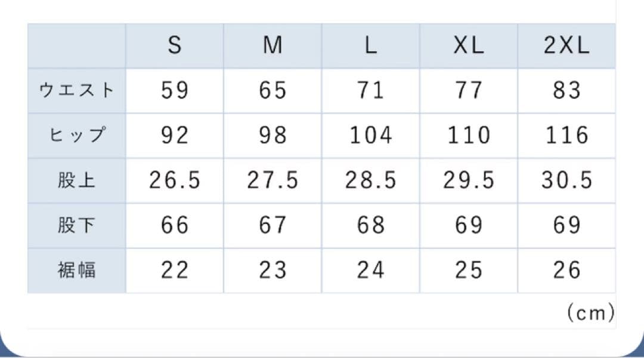Click the (cm) unit label
Image resolution: width=644 pixels, height=358 pixels.
coord(590,313)
